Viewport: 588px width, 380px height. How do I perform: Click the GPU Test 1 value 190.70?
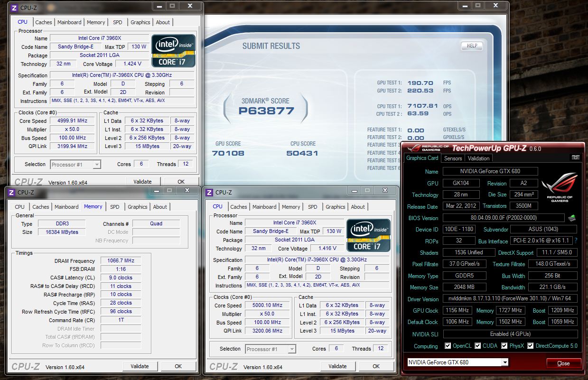[x=420, y=83]
